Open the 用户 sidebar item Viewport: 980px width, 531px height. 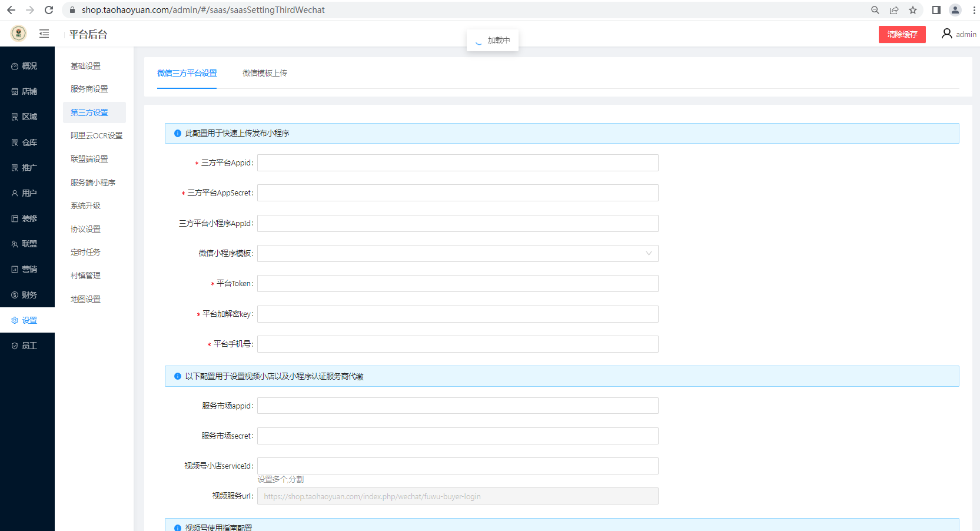coord(27,193)
